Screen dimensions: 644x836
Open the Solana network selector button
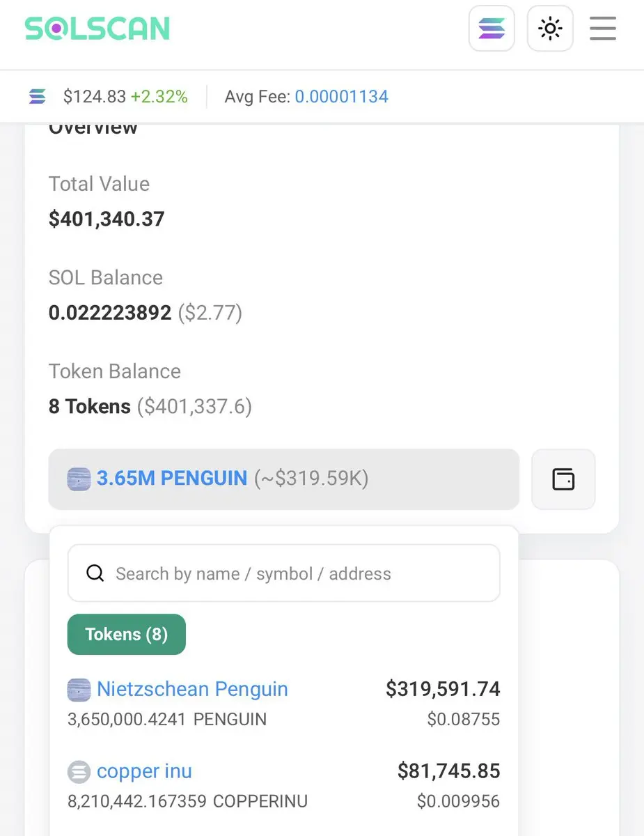pyautogui.click(x=492, y=29)
